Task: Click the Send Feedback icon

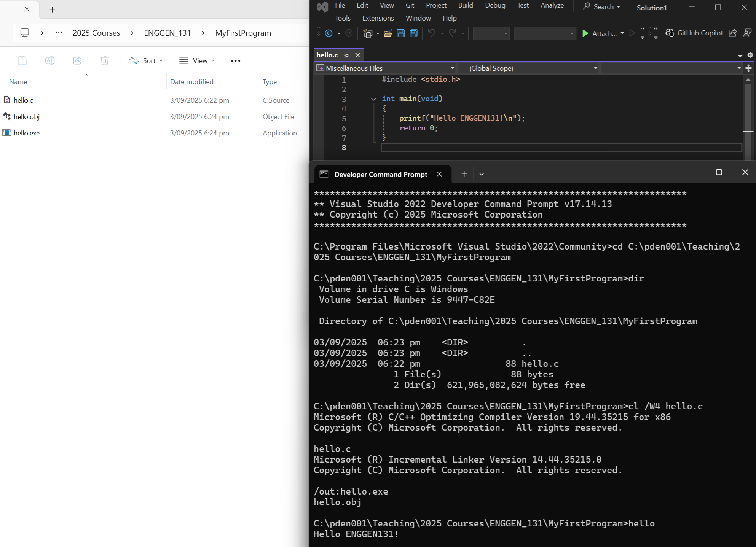Action: tap(747, 33)
